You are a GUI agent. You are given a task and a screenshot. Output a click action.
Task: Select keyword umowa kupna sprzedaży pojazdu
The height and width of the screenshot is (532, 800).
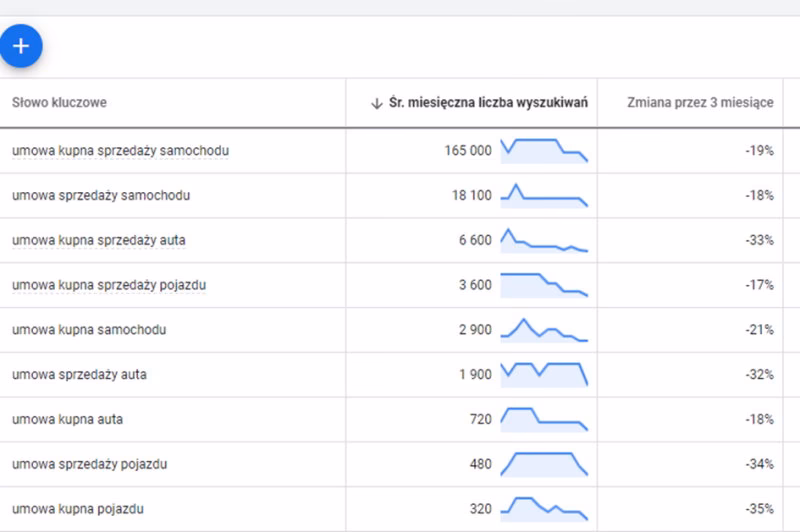(x=109, y=285)
